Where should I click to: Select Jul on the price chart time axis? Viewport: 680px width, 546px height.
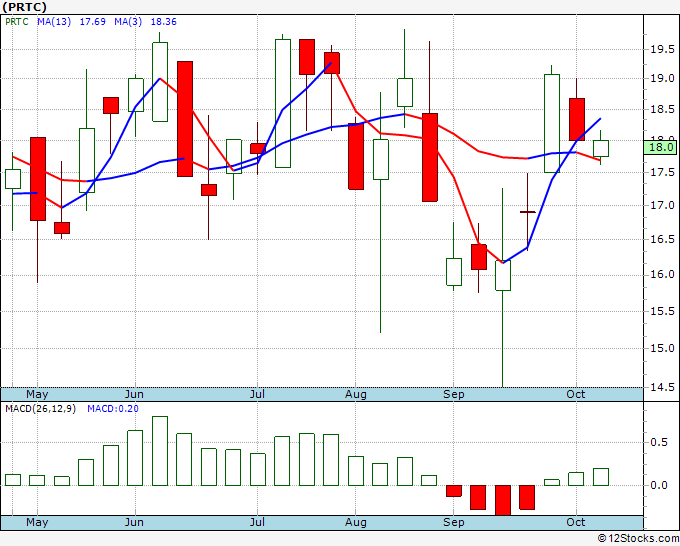click(x=257, y=394)
